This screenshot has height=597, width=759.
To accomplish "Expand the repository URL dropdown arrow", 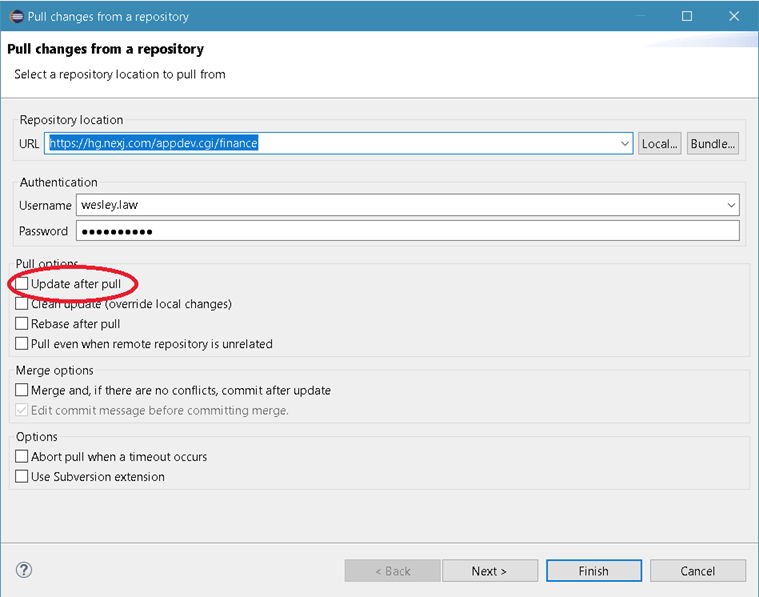I will pos(625,143).
